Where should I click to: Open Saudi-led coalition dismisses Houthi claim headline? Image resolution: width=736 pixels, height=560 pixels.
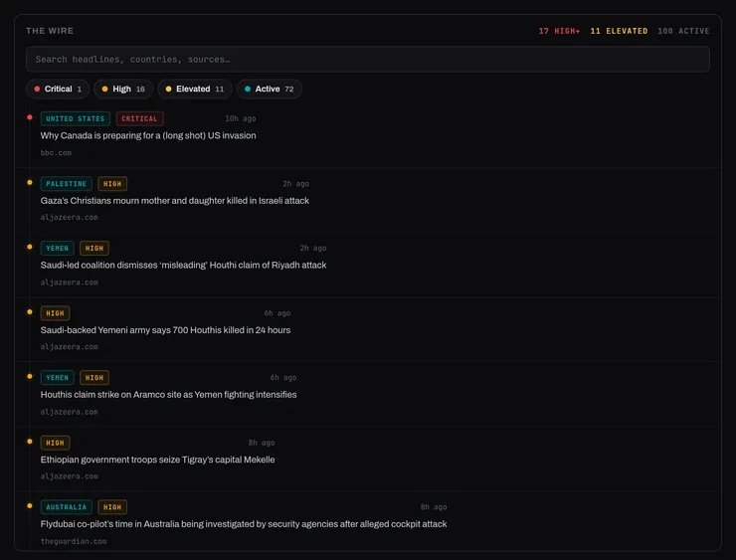183,266
